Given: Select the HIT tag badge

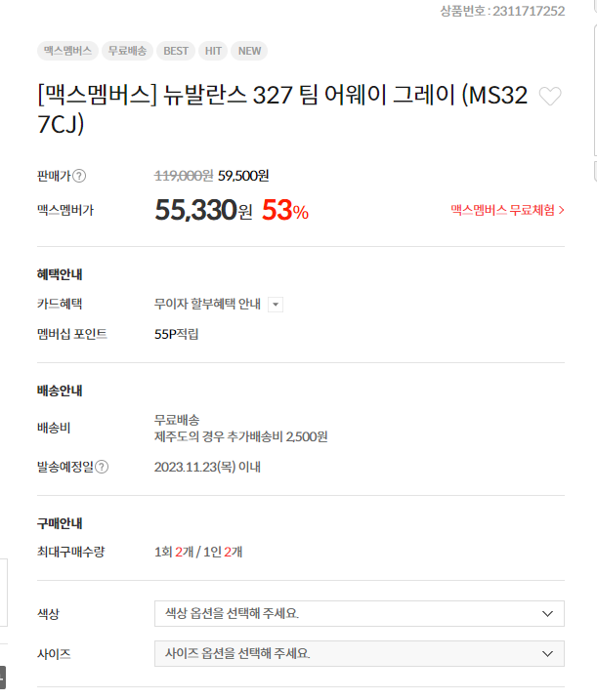Looking at the screenshot, I should pyautogui.click(x=213, y=51).
